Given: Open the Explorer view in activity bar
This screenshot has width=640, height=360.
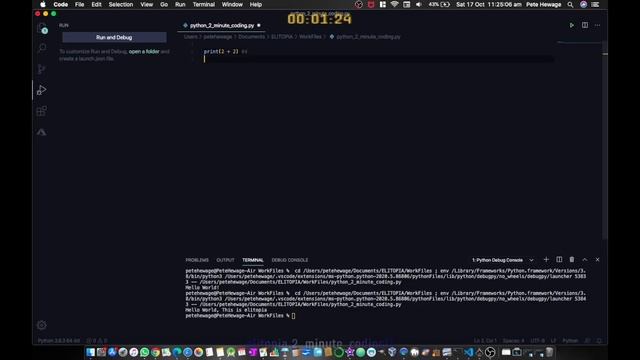Looking at the screenshot, I should pos(42,28).
